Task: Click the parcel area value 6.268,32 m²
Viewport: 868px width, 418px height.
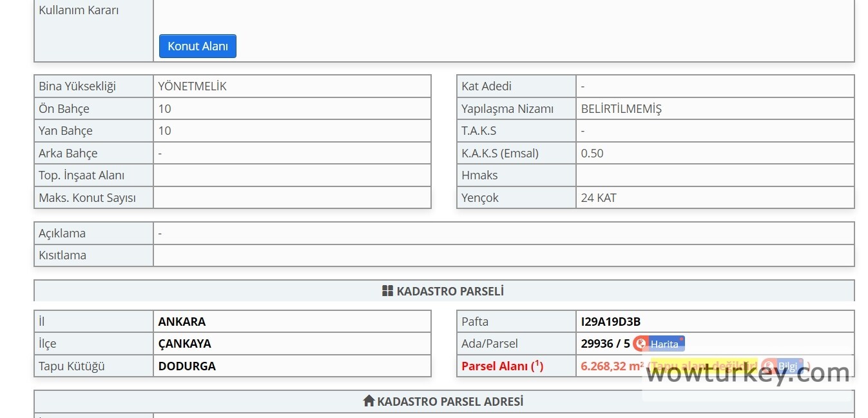Action: [612, 366]
